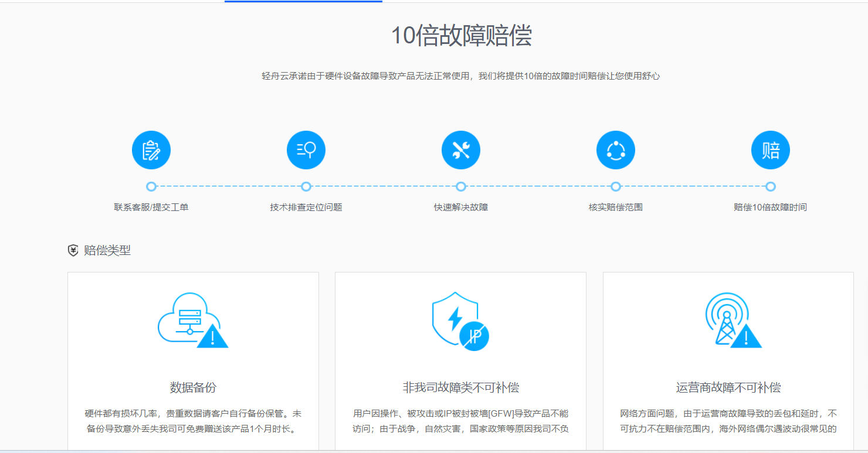
Task: Click the magnifier troubleshooting step icon
Action: click(306, 150)
